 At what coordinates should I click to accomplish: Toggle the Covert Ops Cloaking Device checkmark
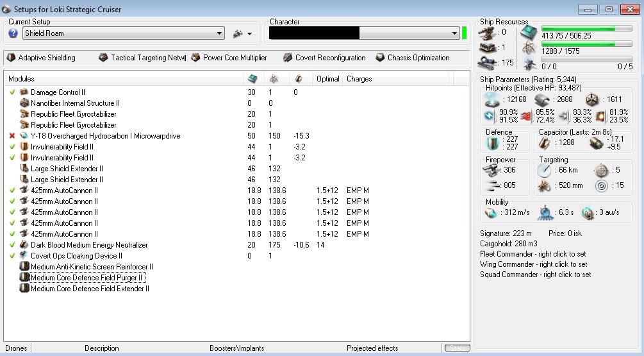tap(12, 256)
